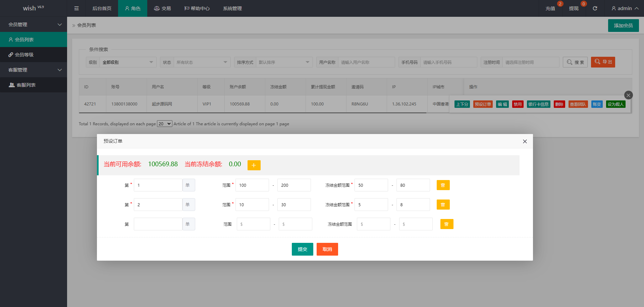644x307 pixels.
Task: Click the yellow plus add-row button
Action: point(254,165)
